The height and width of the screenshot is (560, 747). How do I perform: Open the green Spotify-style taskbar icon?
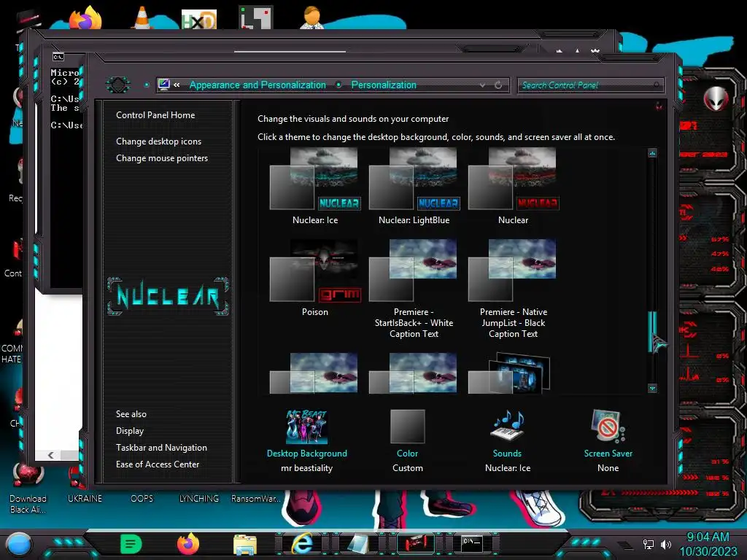click(x=131, y=544)
